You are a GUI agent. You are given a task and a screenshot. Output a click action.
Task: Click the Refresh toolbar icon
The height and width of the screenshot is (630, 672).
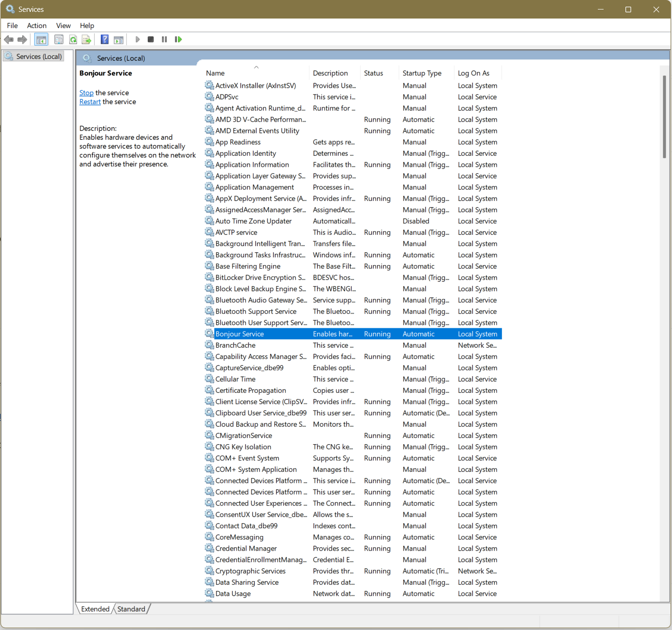point(73,39)
